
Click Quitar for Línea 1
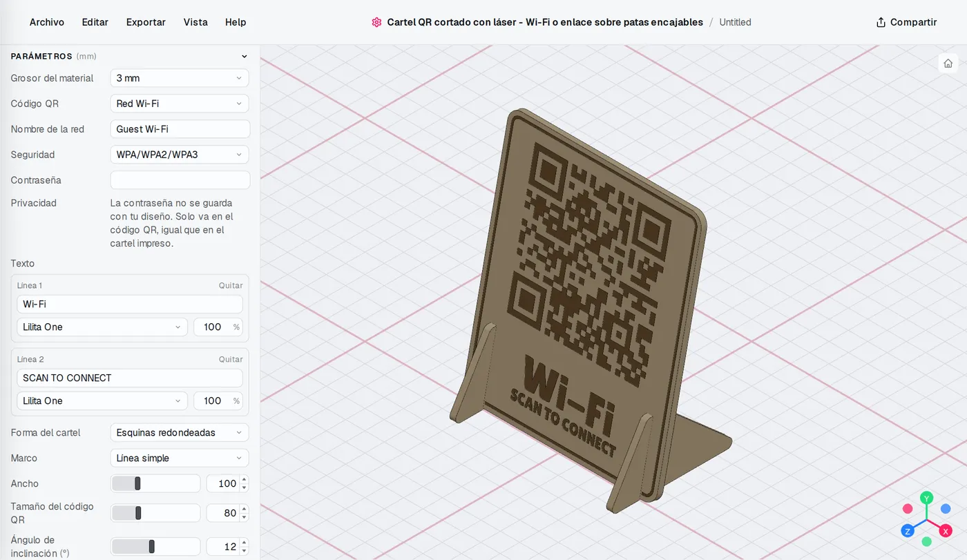coord(231,286)
